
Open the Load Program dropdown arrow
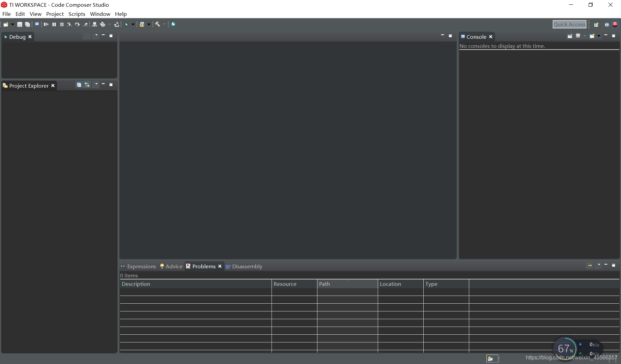tap(149, 24)
